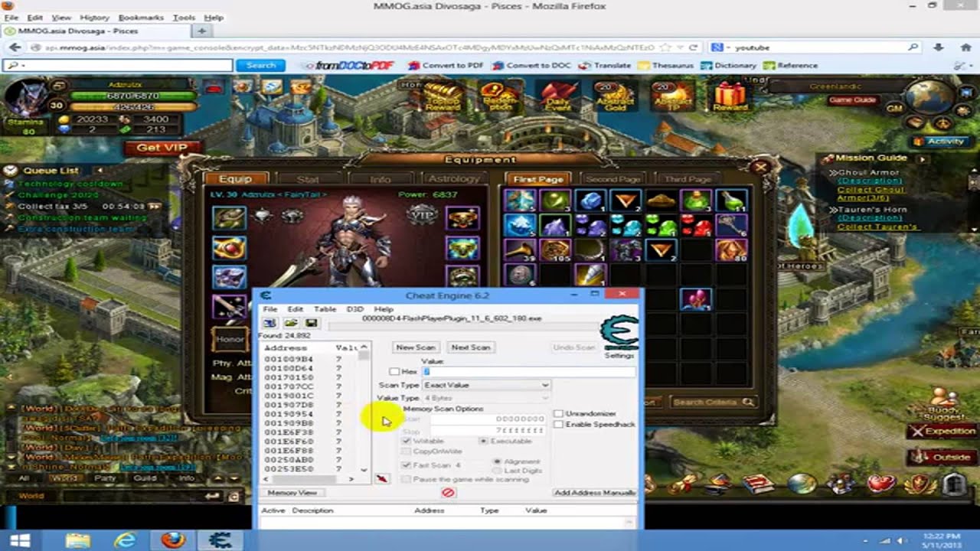The width and height of the screenshot is (980, 551).
Task: Click the red no-entry clear list icon
Action: click(x=448, y=492)
